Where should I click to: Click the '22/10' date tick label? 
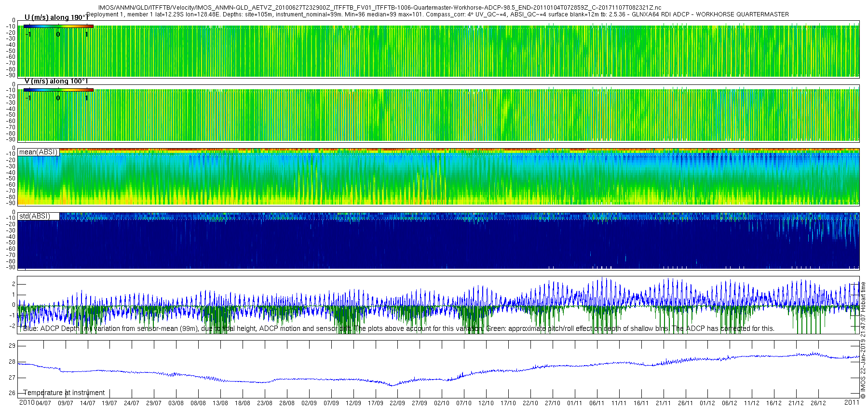pos(530,403)
